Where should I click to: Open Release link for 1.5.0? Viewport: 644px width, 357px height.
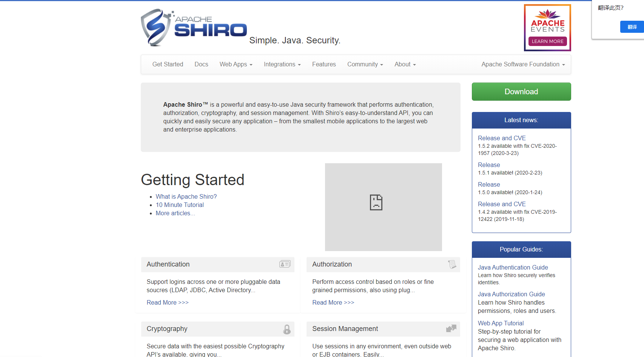(489, 184)
